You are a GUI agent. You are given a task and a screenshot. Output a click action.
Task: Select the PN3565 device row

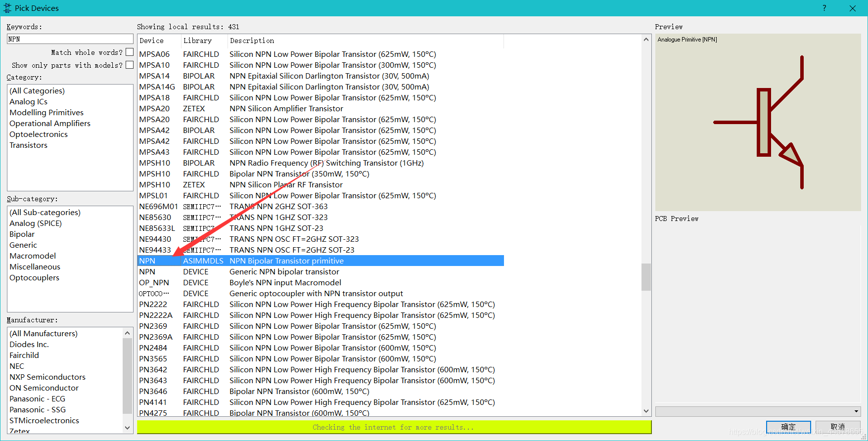[320, 358]
